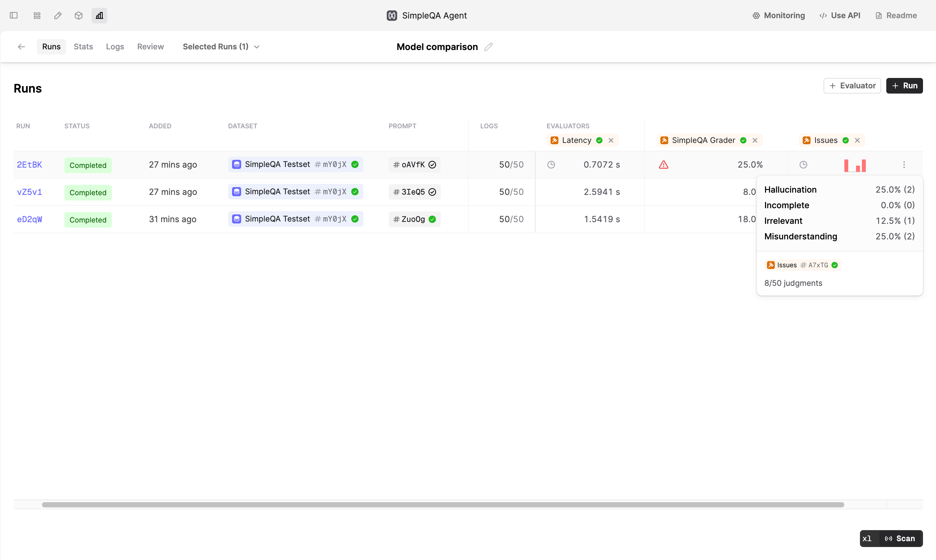The width and height of the screenshot is (936, 560).
Task: Click the dataset icon in 2EtBK row
Action: [x=236, y=164]
